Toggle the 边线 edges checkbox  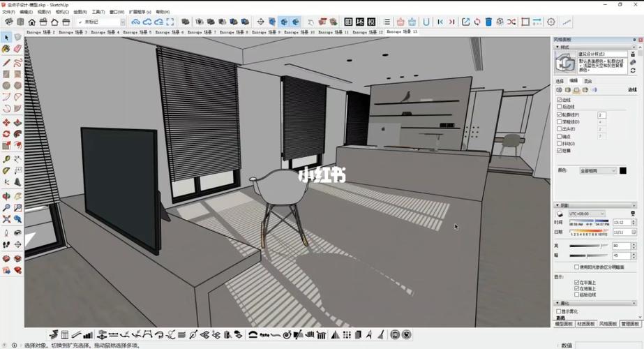[560, 100]
